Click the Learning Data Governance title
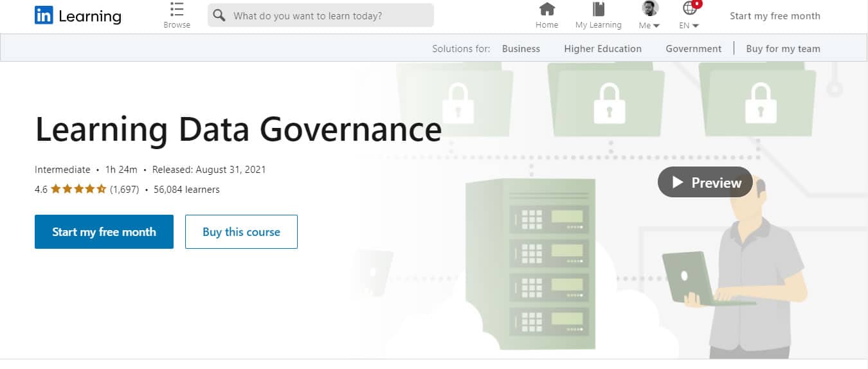This screenshot has width=868, height=369. pyautogui.click(x=238, y=129)
